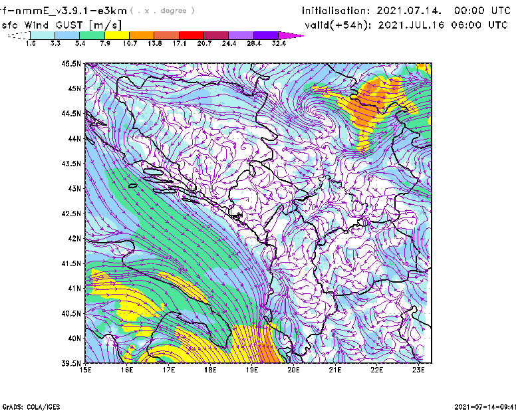Image resolution: width=532 pixels, height=411 pixels.
Task: Pick the salmon 13.8–17.1 legend swatch
Action: click(167, 35)
